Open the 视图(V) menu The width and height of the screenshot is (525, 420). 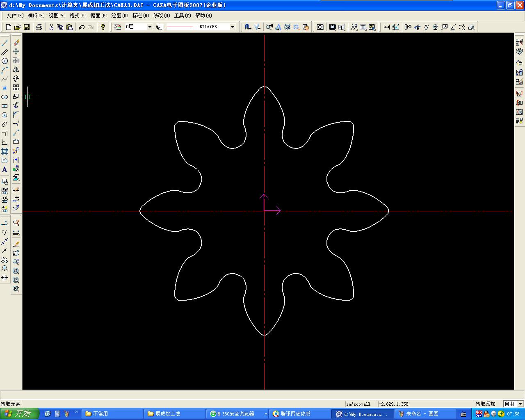pyautogui.click(x=57, y=16)
